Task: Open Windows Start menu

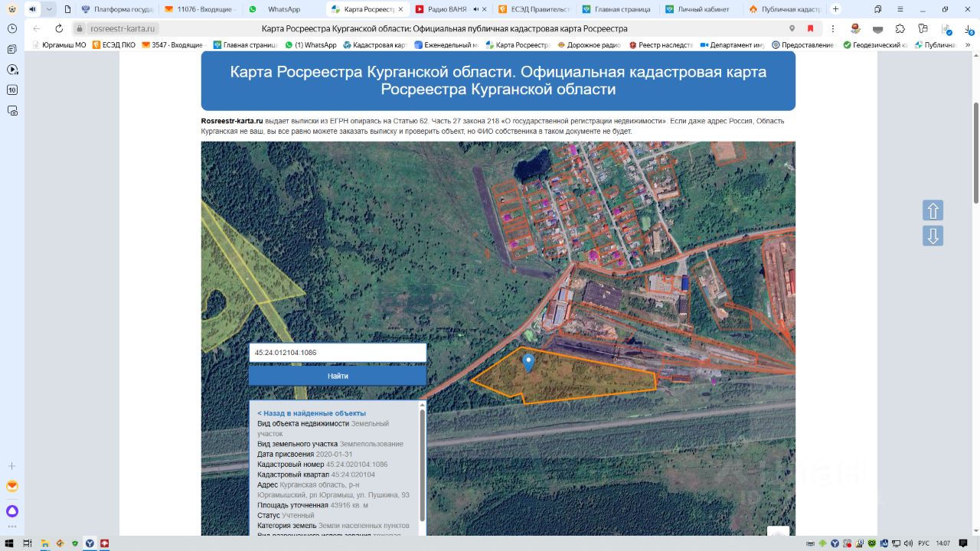Action: click(9, 543)
